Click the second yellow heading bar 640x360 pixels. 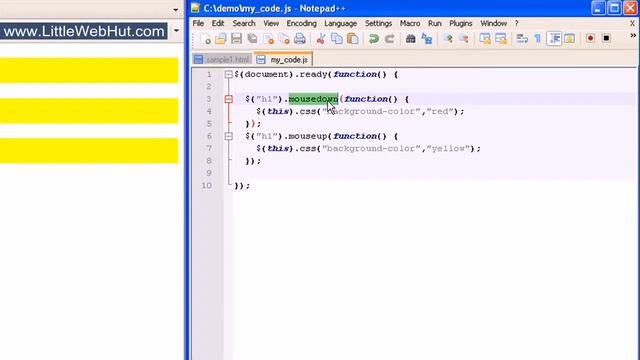tap(89, 111)
